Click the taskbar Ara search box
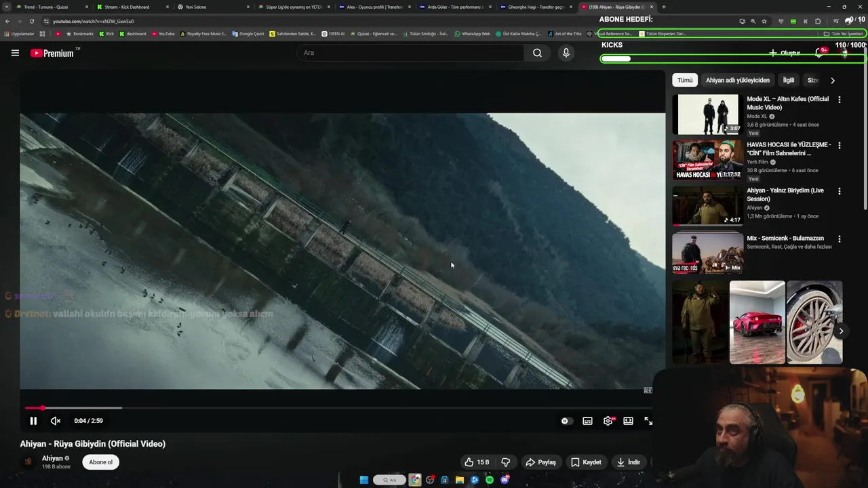This screenshot has width=868, height=488. click(389, 480)
